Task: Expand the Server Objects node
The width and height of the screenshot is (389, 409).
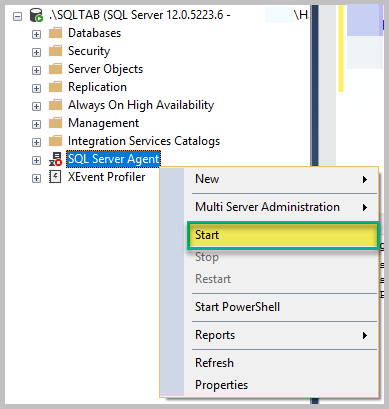Action: (36, 70)
